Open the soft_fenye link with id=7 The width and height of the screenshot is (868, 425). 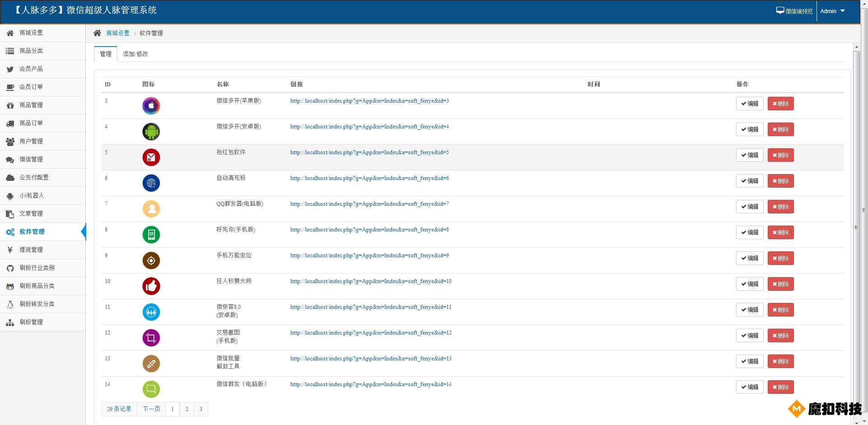(369, 204)
